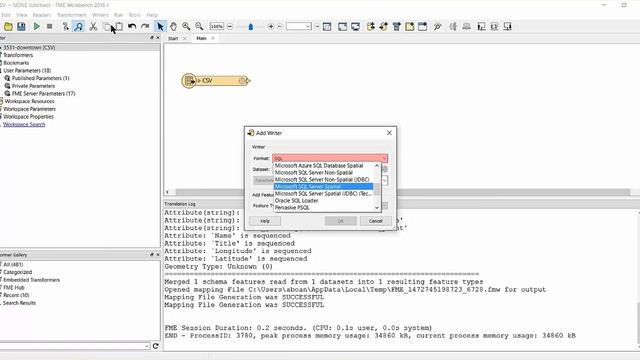Click the Add Reader toolbar icon
This screenshot has height=360, width=640.
pyautogui.click(x=371, y=27)
